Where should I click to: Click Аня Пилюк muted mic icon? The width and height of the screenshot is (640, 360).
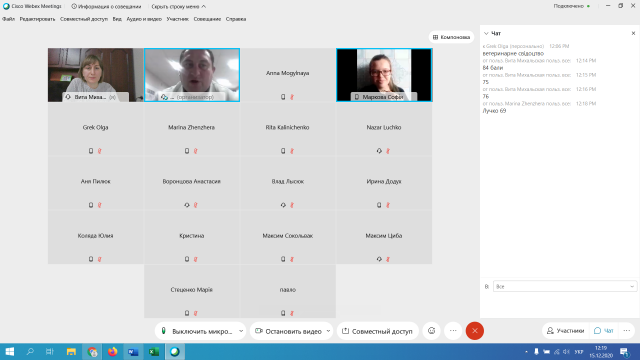pyautogui.click(x=100, y=205)
